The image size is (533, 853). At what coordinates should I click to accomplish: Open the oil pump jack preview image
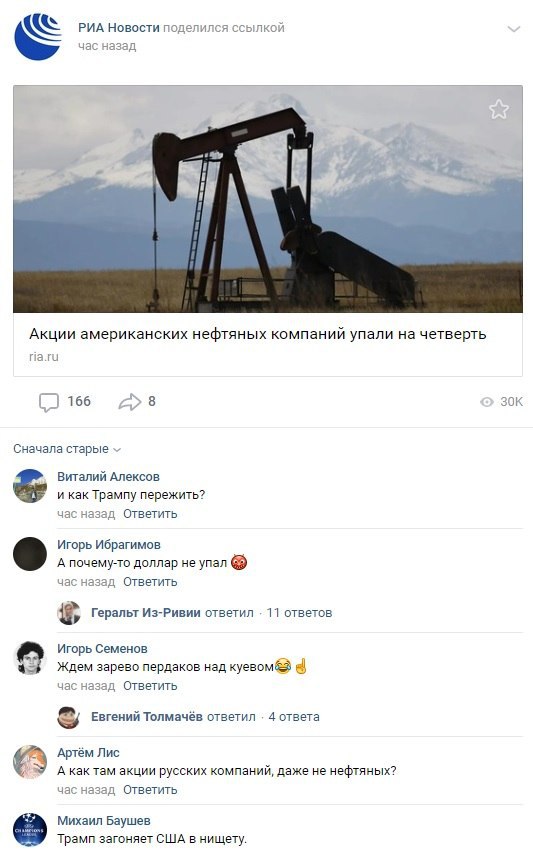tap(268, 199)
